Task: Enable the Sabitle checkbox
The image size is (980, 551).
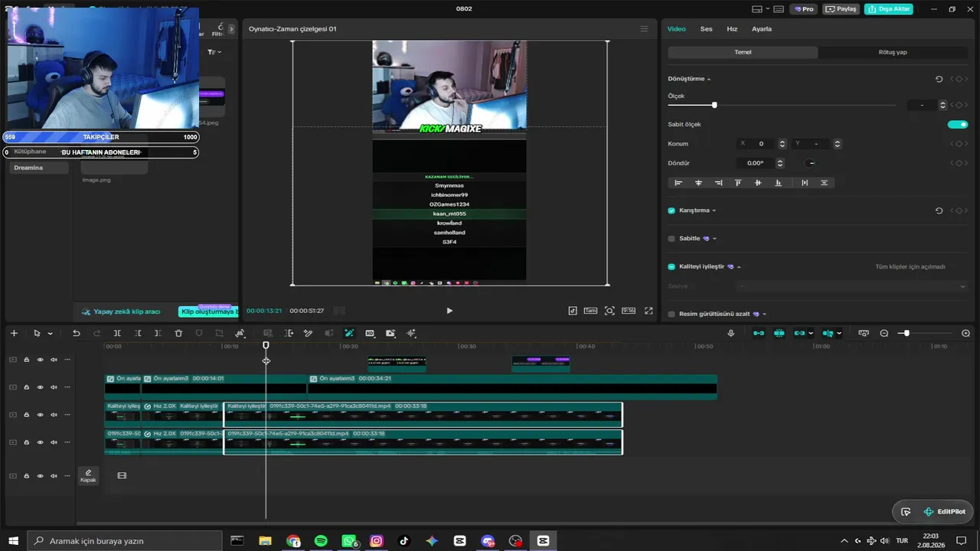Action: click(671, 238)
